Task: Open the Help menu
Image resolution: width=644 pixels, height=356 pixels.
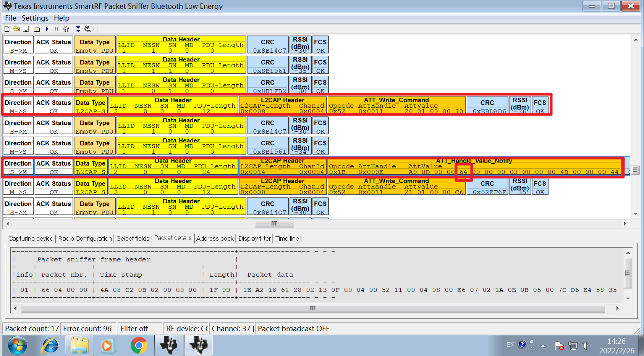Action: pyautogui.click(x=61, y=18)
